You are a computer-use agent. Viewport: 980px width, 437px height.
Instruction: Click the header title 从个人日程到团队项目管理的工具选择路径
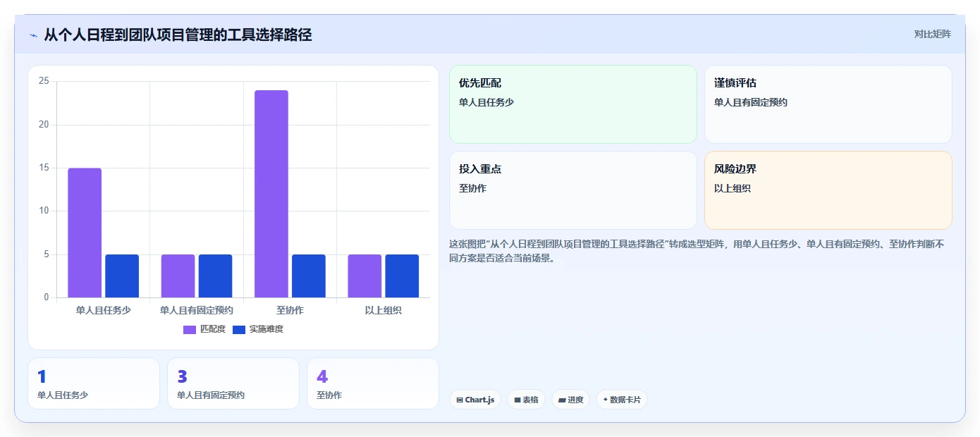tap(178, 35)
